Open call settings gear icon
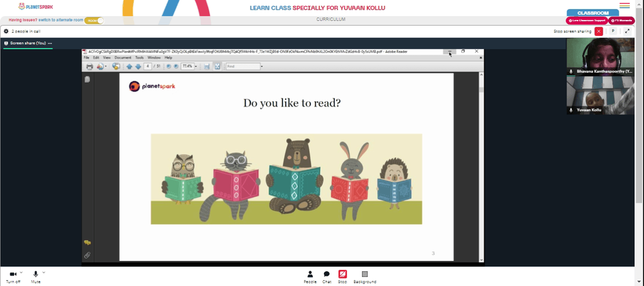 (x=6, y=31)
